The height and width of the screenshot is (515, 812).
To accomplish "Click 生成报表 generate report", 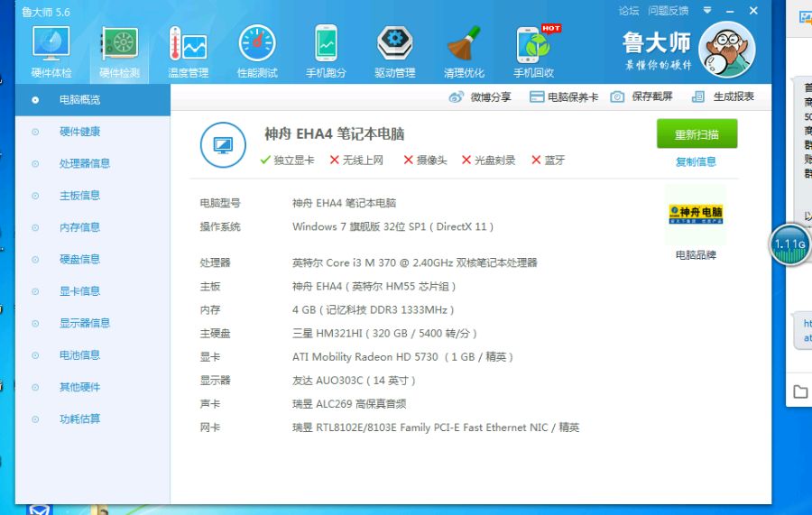I will coord(723,97).
